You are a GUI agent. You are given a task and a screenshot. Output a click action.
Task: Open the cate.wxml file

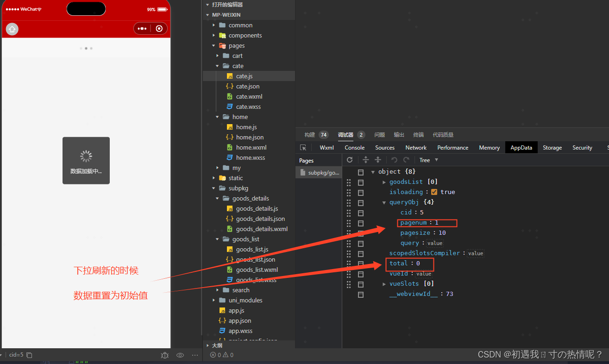(249, 96)
